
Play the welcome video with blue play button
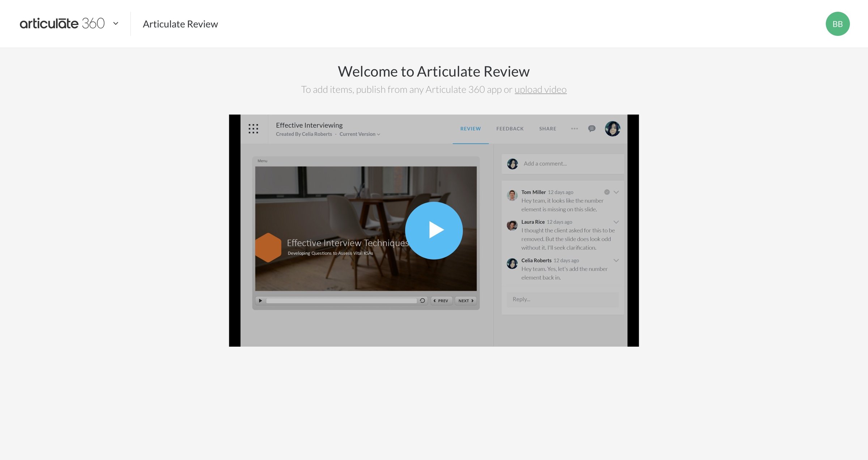[434, 231]
